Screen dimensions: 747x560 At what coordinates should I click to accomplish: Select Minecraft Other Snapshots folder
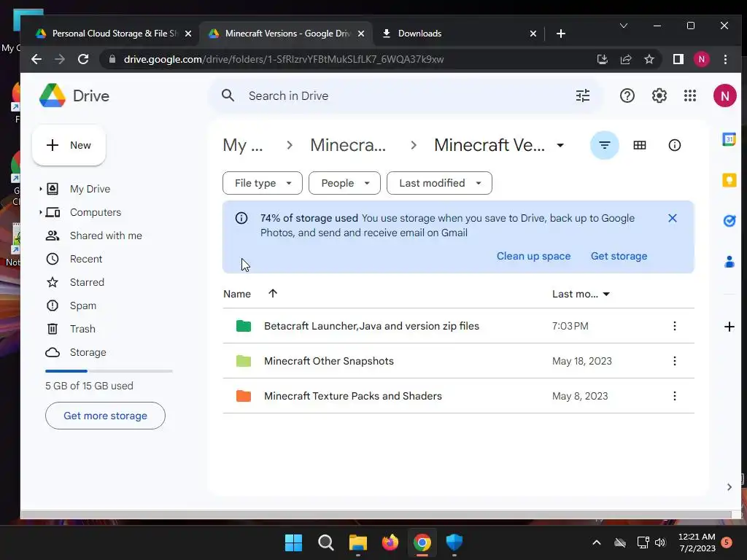458,361
